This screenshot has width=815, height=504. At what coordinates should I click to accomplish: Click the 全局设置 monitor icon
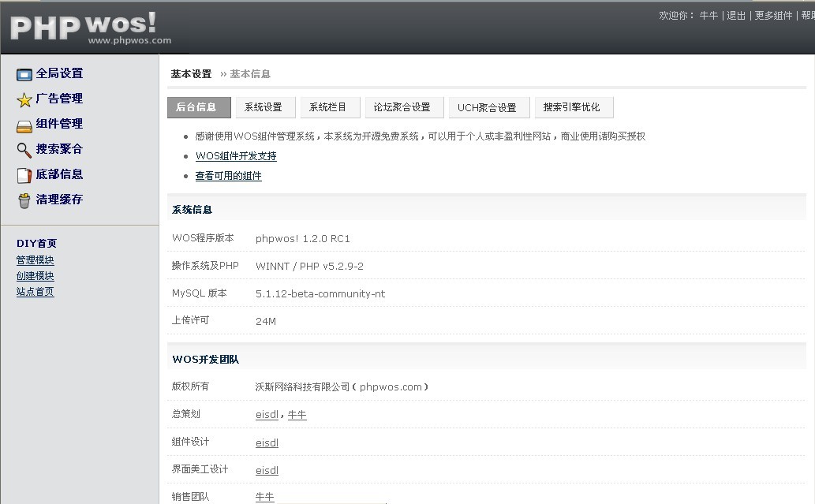tap(24, 75)
